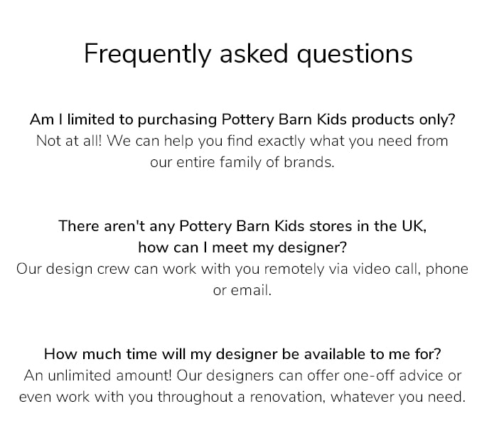Viewport: 499px width, 448px height.
Task: Select the 'How much time will my designer' question
Action: [x=242, y=354]
